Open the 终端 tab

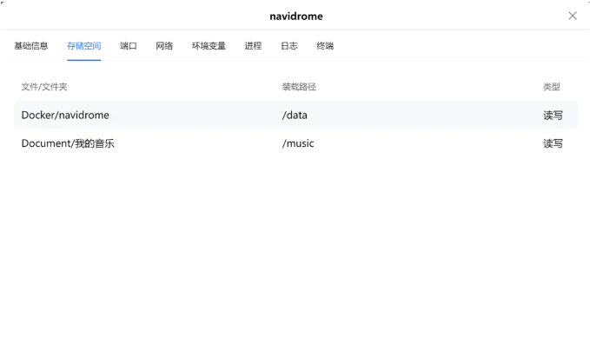[325, 46]
